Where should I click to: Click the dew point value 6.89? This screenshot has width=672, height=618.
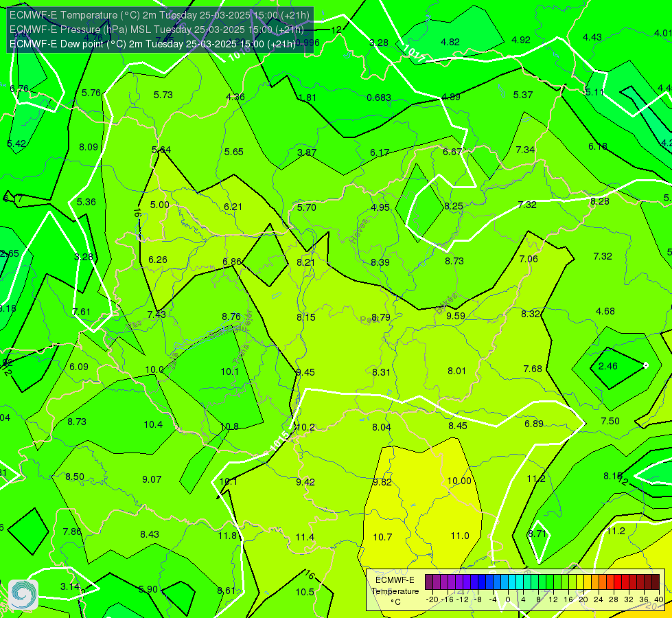tap(534, 424)
